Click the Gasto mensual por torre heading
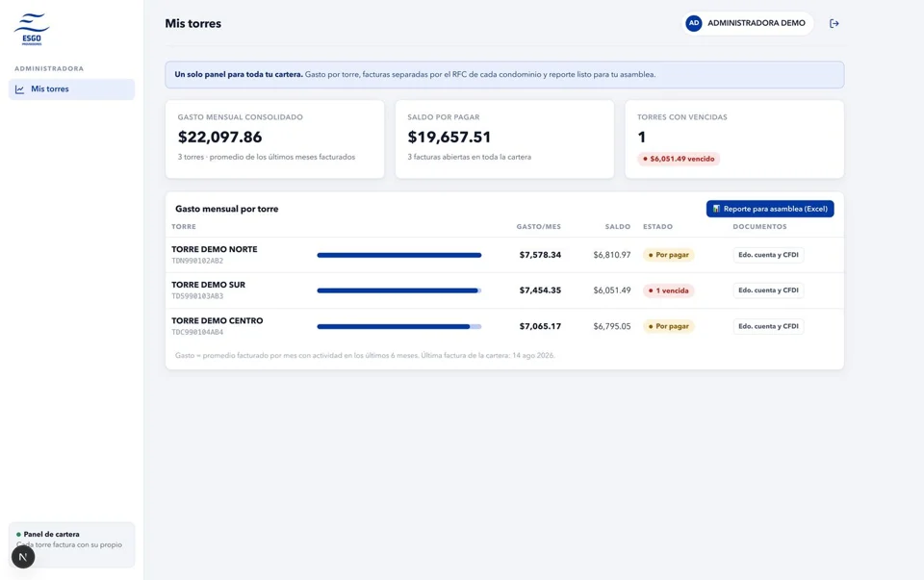Image resolution: width=924 pixels, height=580 pixels. [227, 209]
